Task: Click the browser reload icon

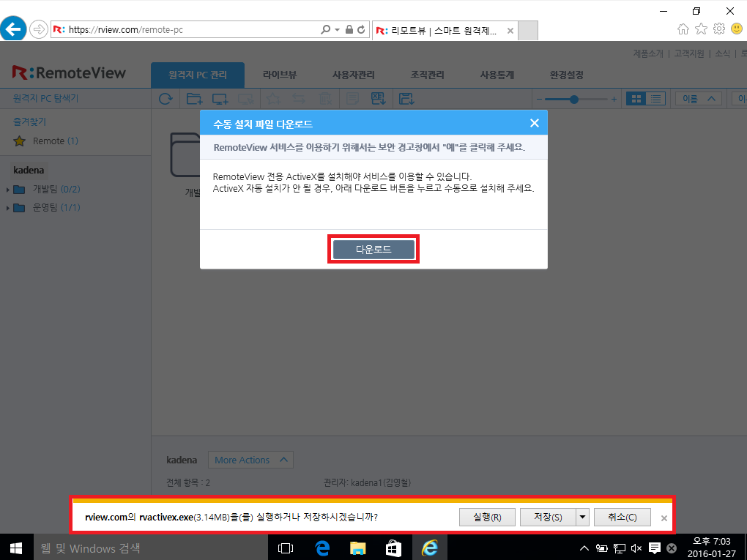Action: (362, 29)
